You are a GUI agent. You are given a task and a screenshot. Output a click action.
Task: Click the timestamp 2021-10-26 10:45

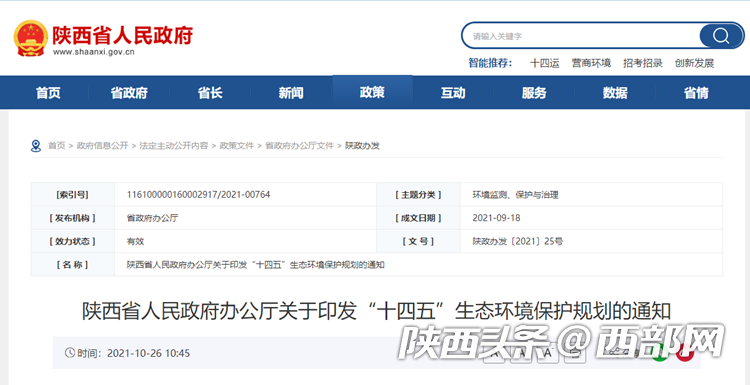148,353
